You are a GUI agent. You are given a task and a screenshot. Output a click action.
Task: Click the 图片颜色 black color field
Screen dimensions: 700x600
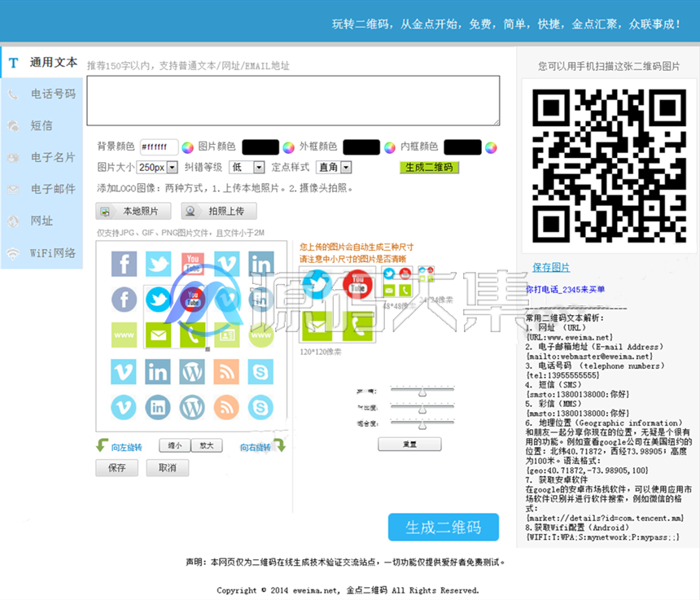click(x=260, y=147)
